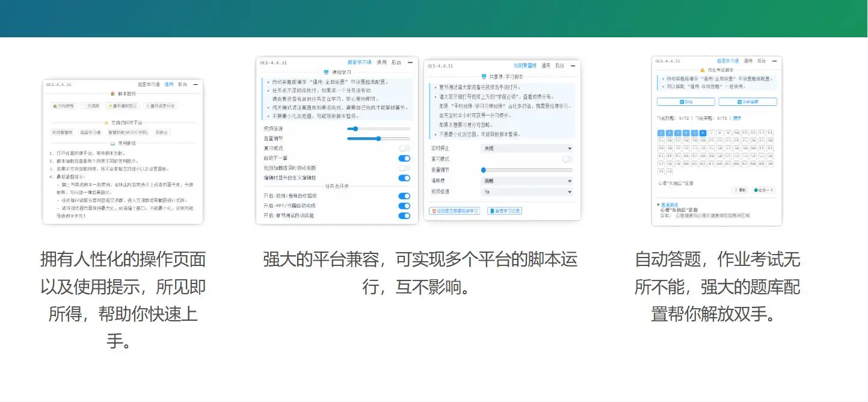
Task: Open the 清晰度 dropdown showing 流畅
Action: (527, 180)
